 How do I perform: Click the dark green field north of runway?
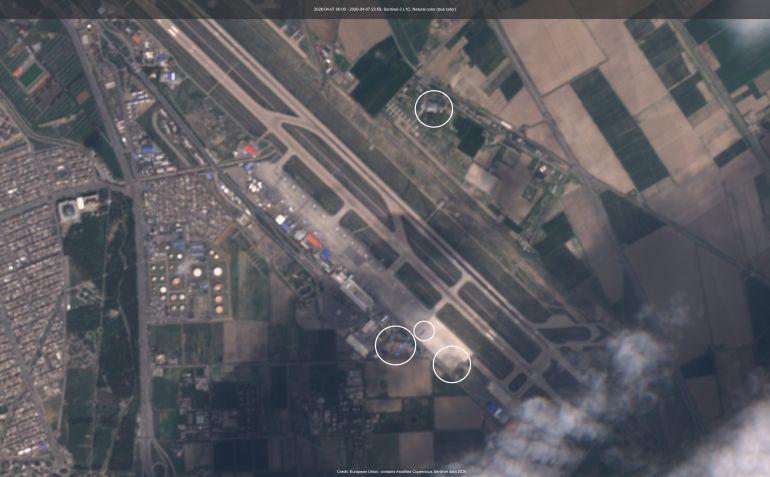[x=380, y=75]
